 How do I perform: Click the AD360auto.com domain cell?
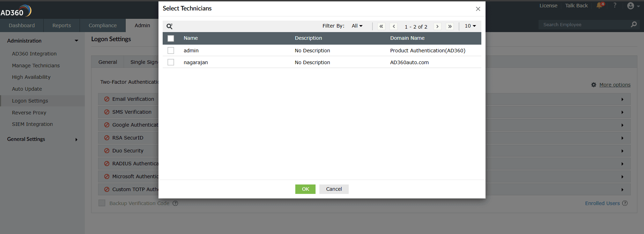pyautogui.click(x=409, y=62)
